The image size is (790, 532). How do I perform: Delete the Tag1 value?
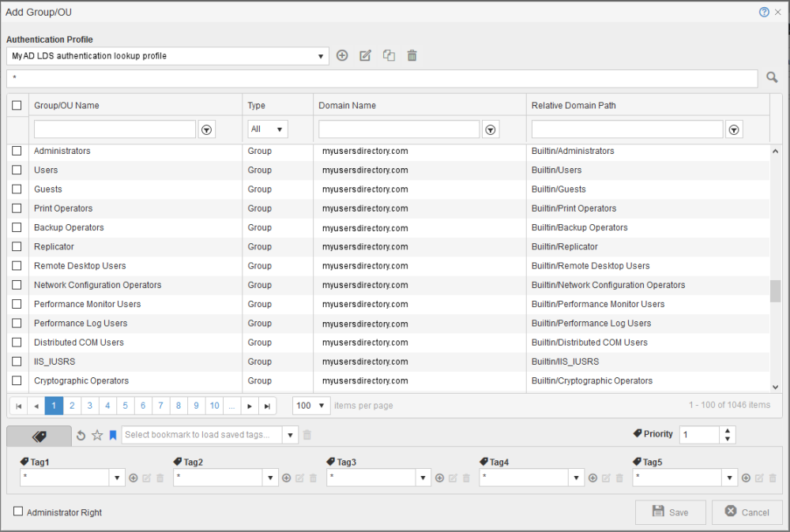click(160, 478)
